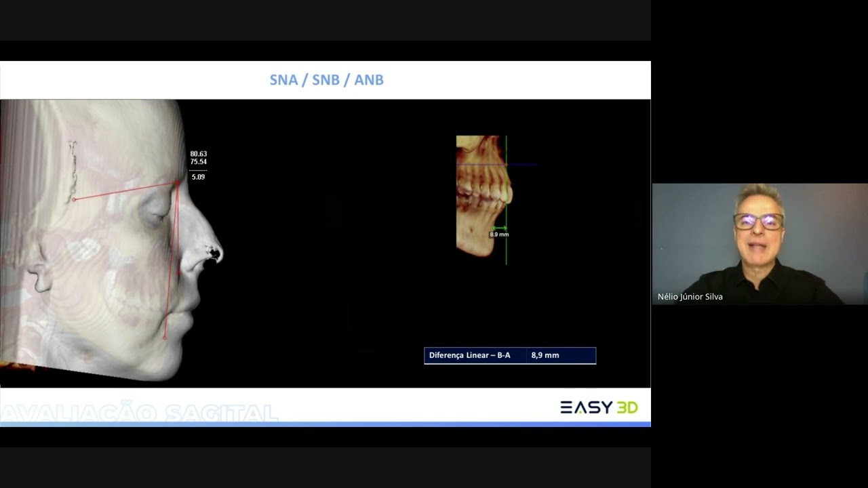
Task: Click the 8.9 mm measurement label on jaw image
Action: point(499,235)
